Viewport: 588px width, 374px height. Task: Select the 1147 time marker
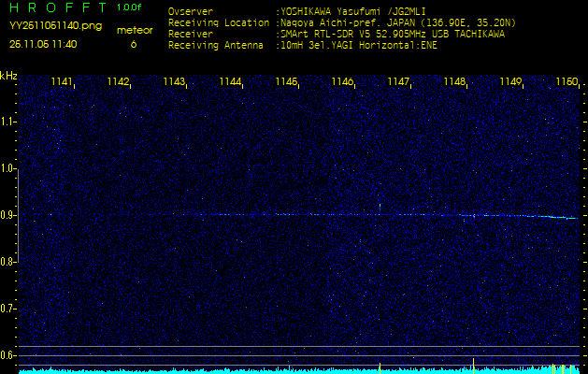pos(398,82)
